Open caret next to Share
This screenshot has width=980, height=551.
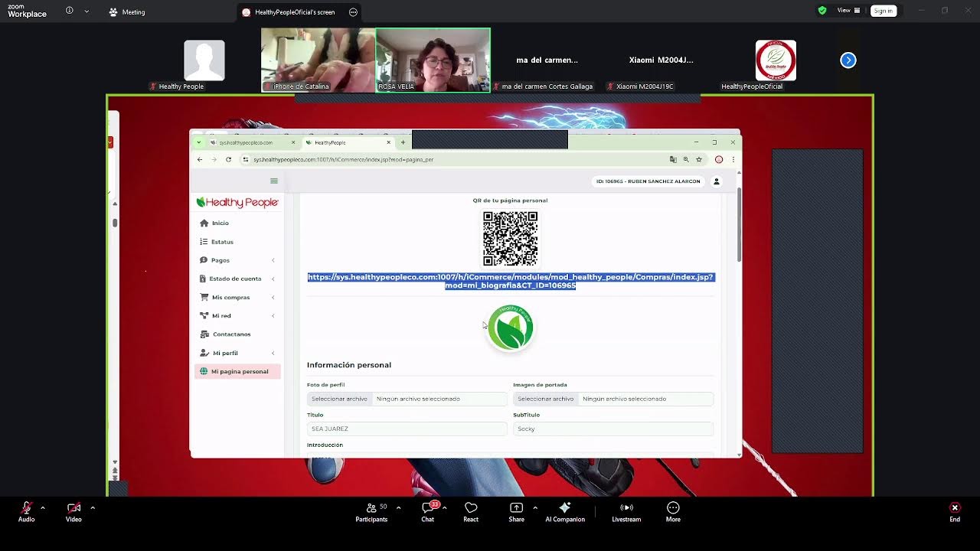tap(534, 507)
